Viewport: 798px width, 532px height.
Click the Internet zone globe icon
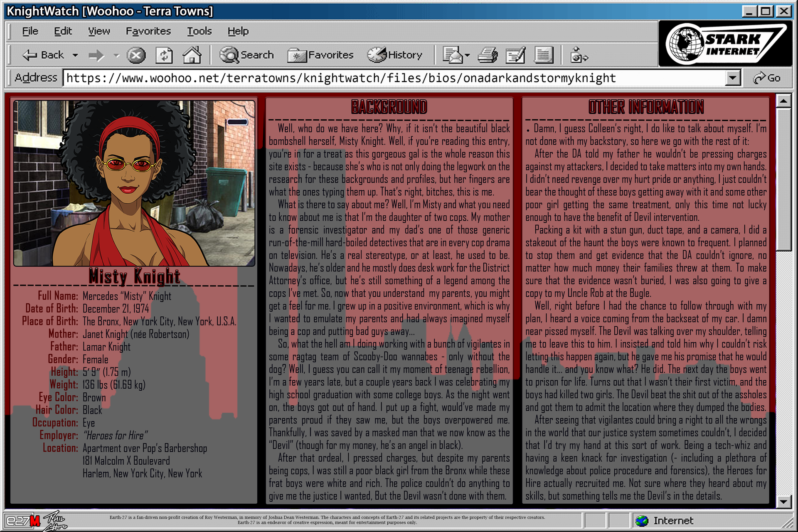click(x=642, y=521)
